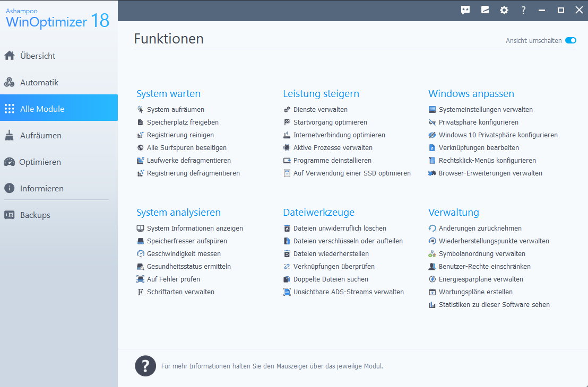
Task: Click Dateien unwiderruflich löschen
Action: 340,228
